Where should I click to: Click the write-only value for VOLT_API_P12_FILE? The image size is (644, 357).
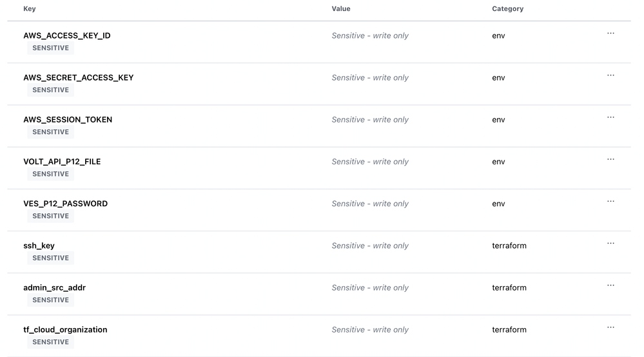click(370, 162)
